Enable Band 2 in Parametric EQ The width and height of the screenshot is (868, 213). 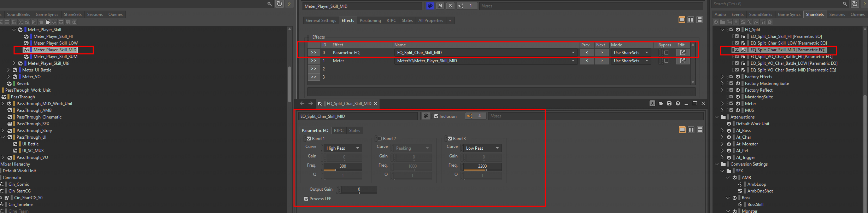pos(380,138)
